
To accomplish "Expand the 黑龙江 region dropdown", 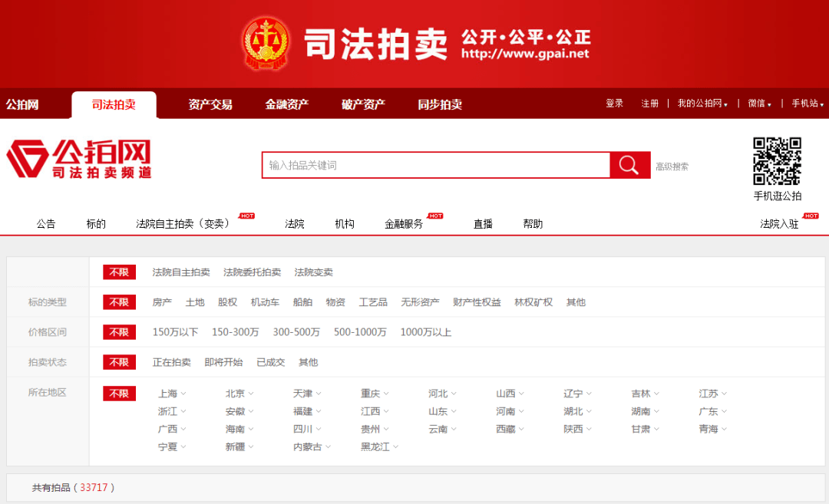I will click(x=380, y=447).
